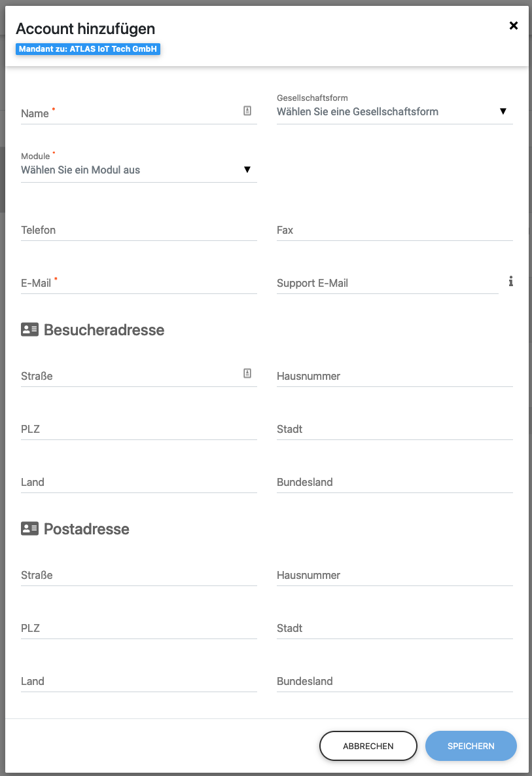Click the Postadresse address card icon
The width and height of the screenshot is (532, 776).
(30, 528)
